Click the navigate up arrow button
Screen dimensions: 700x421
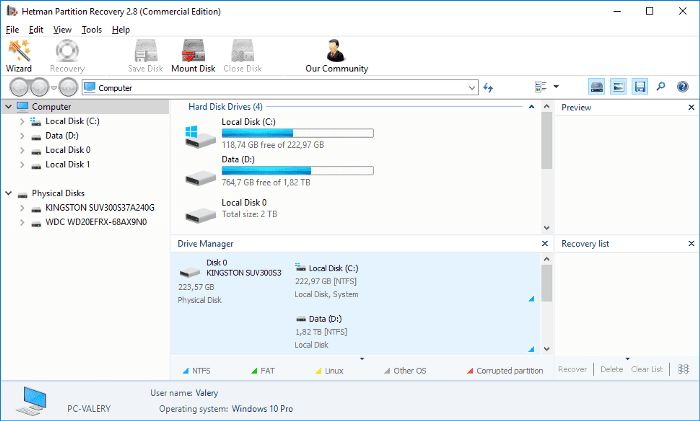[x=68, y=88]
